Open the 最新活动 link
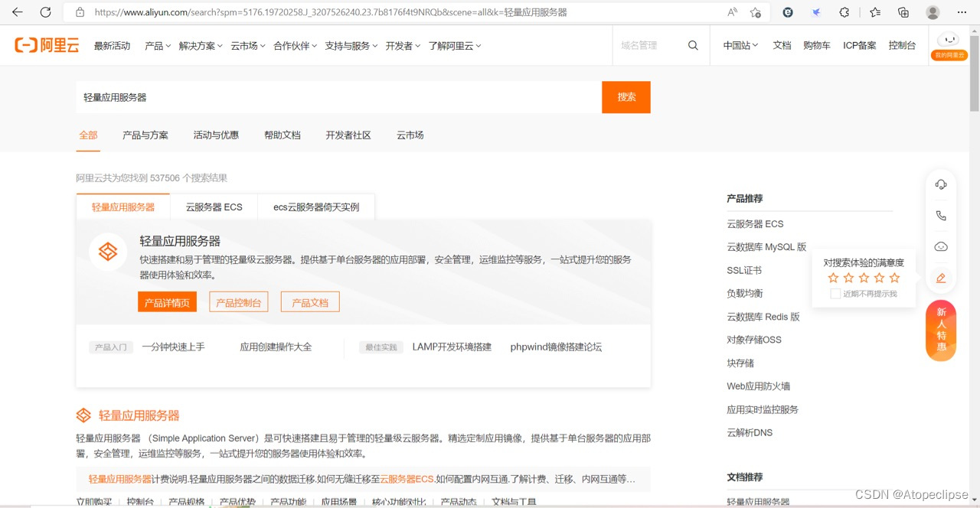980x508 pixels. click(112, 46)
